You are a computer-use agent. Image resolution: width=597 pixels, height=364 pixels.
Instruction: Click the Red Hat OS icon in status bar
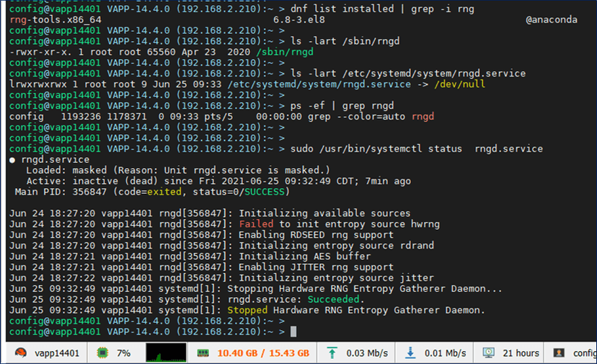(22, 353)
